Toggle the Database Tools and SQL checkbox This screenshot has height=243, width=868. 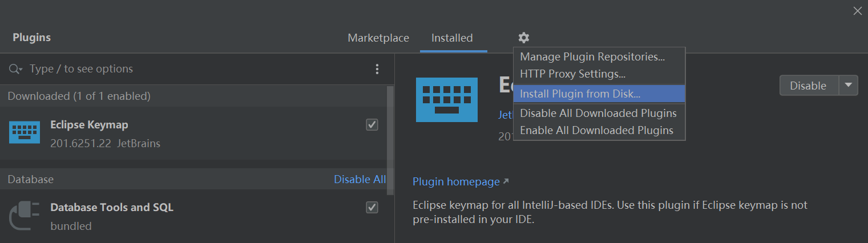[x=372, y=207]
